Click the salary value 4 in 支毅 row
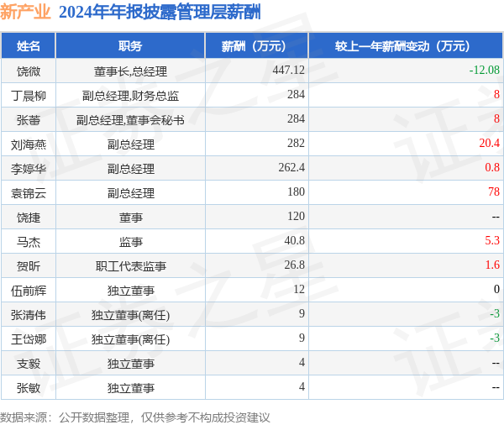Screen dimensions: 504x425 pos(302,363)
